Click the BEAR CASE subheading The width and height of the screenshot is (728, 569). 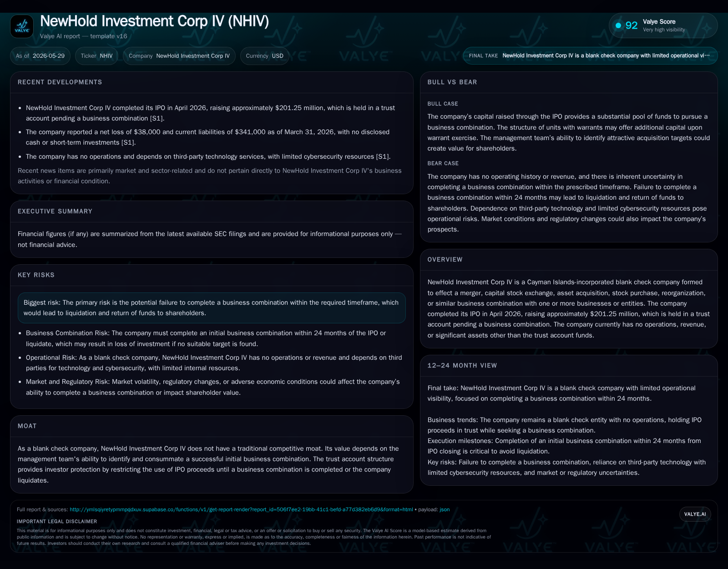443,164
